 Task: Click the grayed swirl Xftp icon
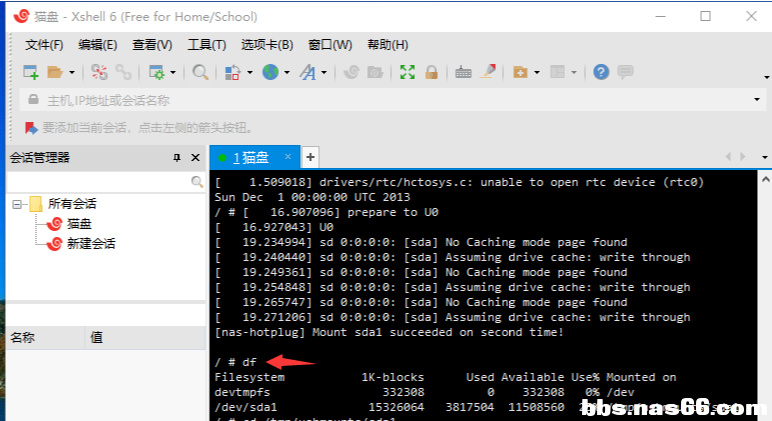(x=351, y=72)
